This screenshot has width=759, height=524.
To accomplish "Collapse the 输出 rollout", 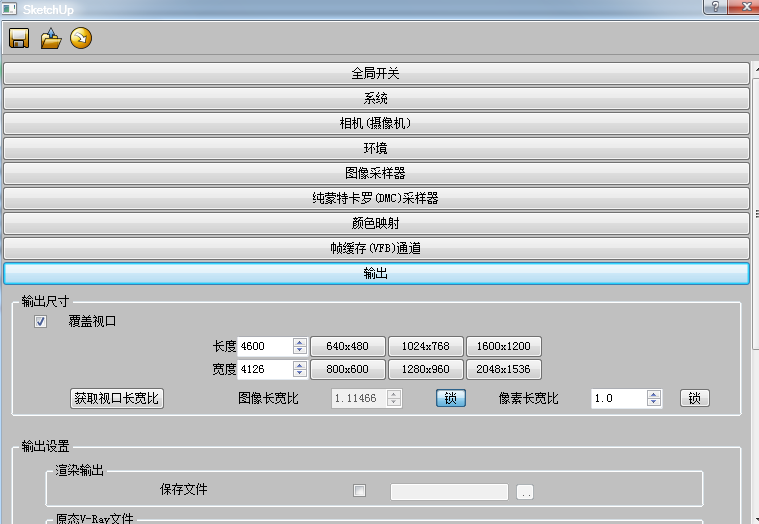I will tap(376, 273).
